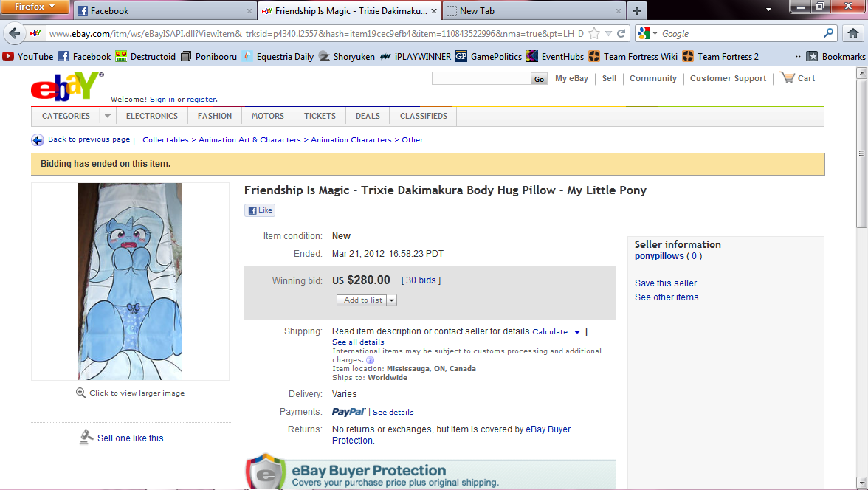Open a new tab with the plus button
868x490 pixels.
636,10
